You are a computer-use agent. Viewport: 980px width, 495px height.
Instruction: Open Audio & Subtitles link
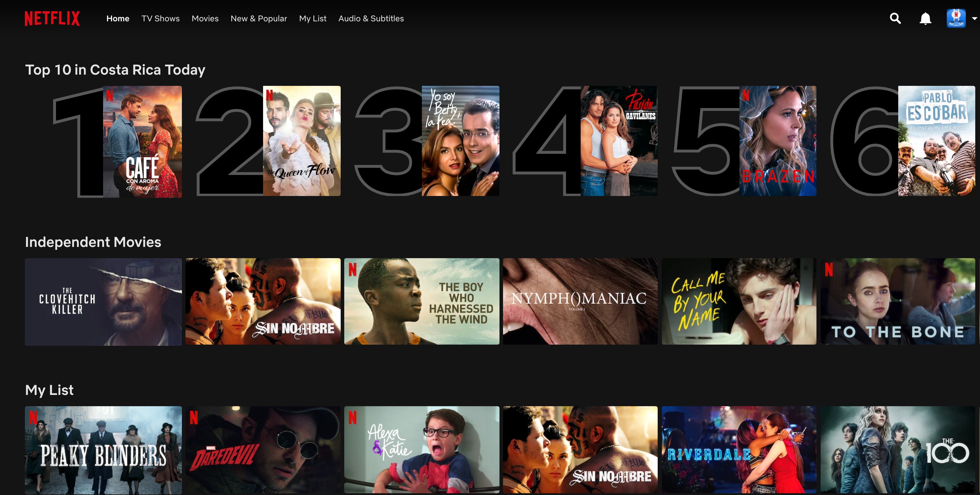pyautogui.click(x=371, y=18)
